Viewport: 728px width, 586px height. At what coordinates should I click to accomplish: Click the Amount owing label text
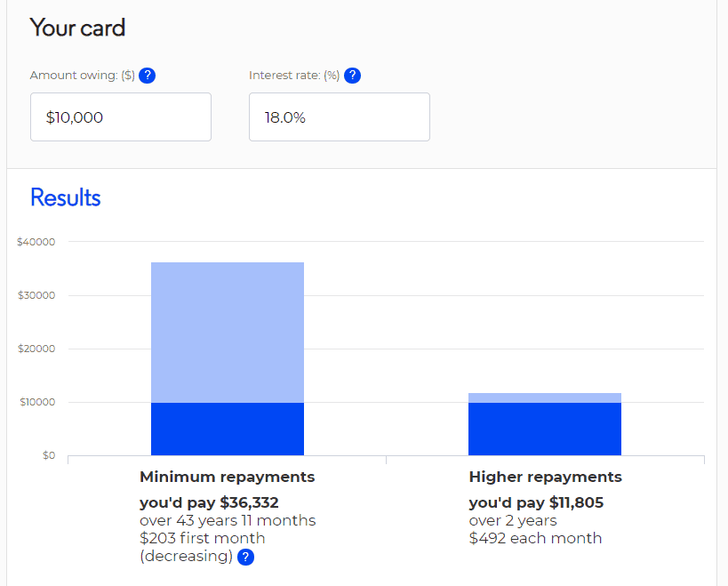click(x=82, y=76)
